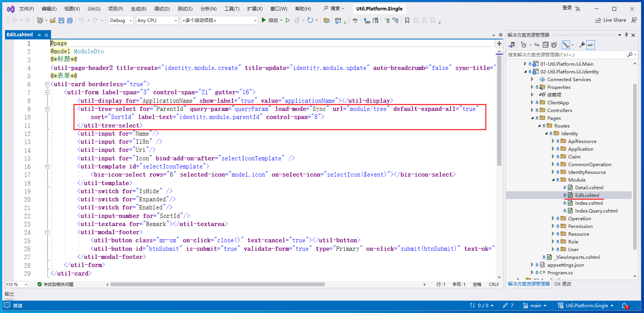Switch to the Git 更改 tab
This screenshot has width=644, height=313.
[563, 284]
